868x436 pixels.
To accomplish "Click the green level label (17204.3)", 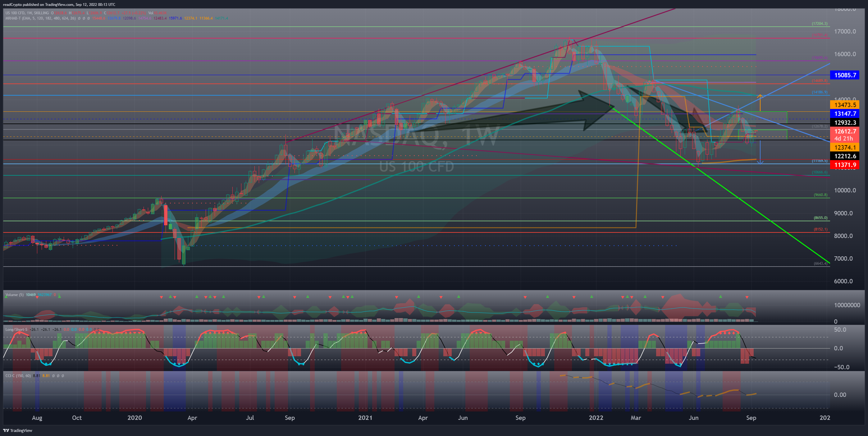I will click(x=820, y=24).
